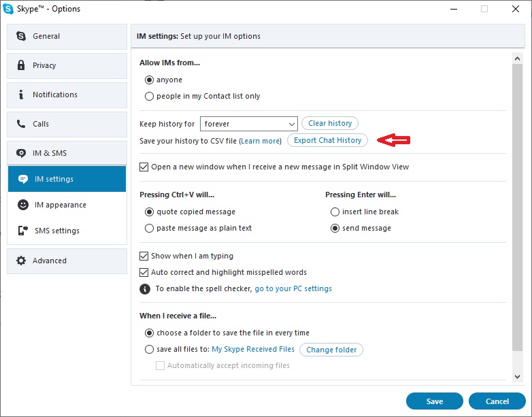Image resolution: width=532 pixels, height=417 pixels.
Task: Click the Skype logo icon beside General
Action: coord(21,36)
